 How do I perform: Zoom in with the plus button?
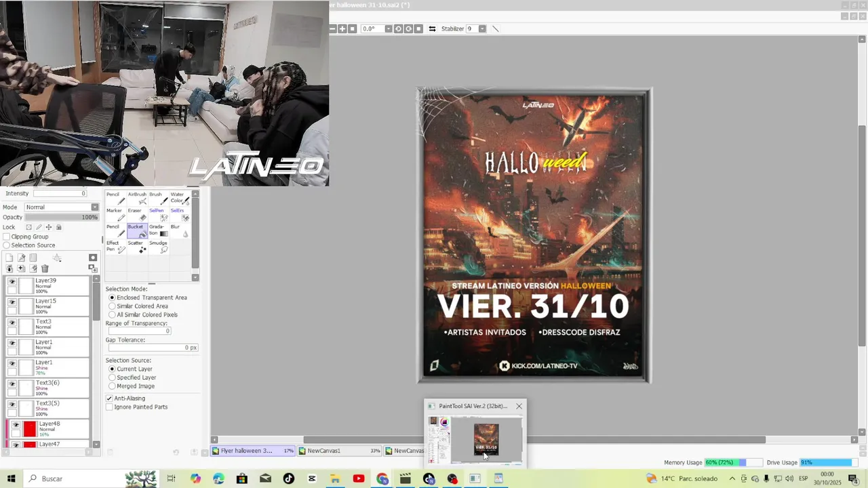click(342, 28)
